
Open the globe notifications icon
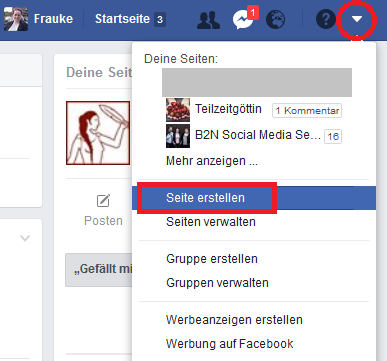coord(275,20)
